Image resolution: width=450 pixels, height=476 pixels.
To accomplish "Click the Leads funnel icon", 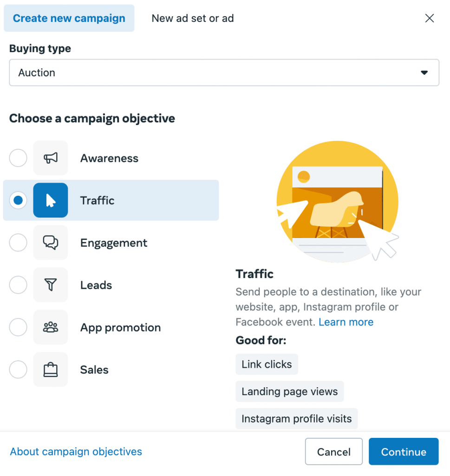I will [51, 285].
